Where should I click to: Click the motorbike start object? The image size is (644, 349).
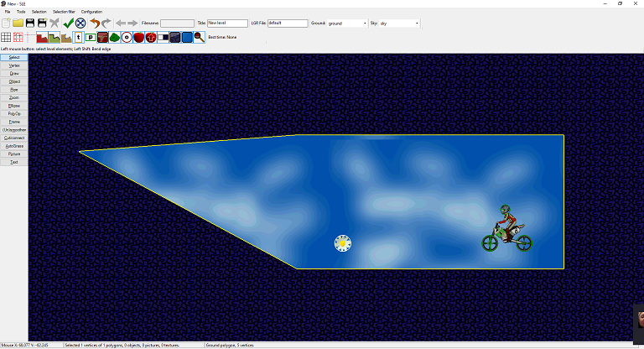coord(506,228)
